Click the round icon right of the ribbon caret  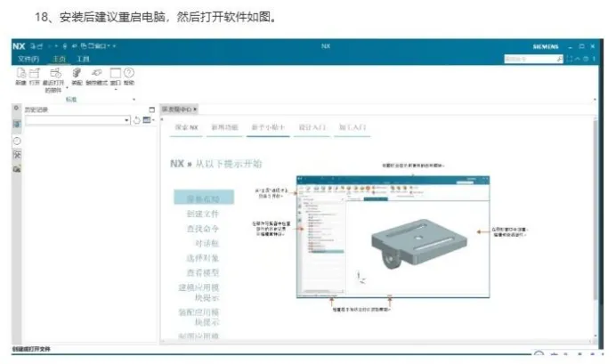click(586, 59)
